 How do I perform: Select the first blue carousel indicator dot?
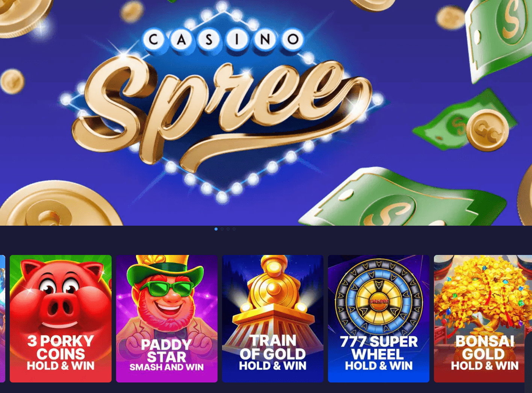(x=216, y=229)
